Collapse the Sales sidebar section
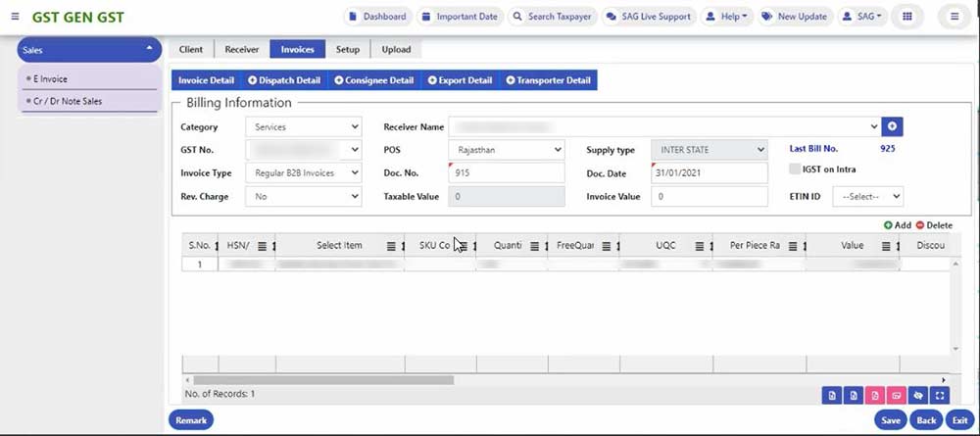The height and width of the screenshot is (436, 980). pos(149,49)
